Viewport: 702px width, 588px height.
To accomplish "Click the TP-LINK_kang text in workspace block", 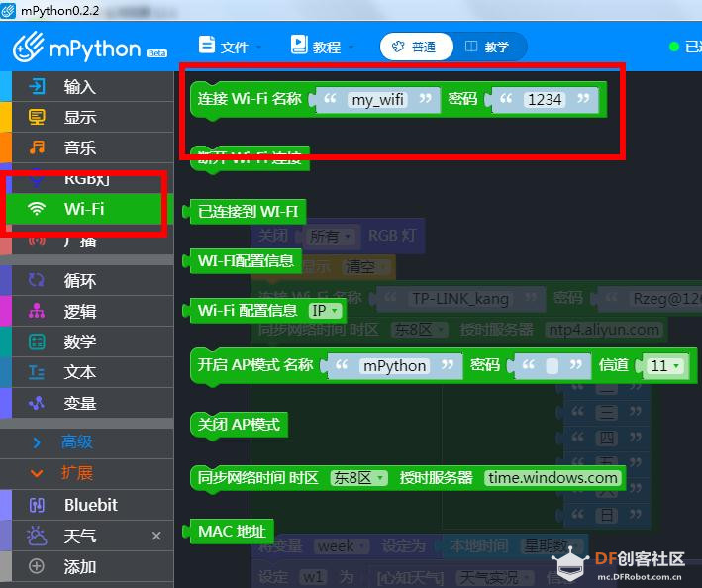I will [x=460, y=299].
